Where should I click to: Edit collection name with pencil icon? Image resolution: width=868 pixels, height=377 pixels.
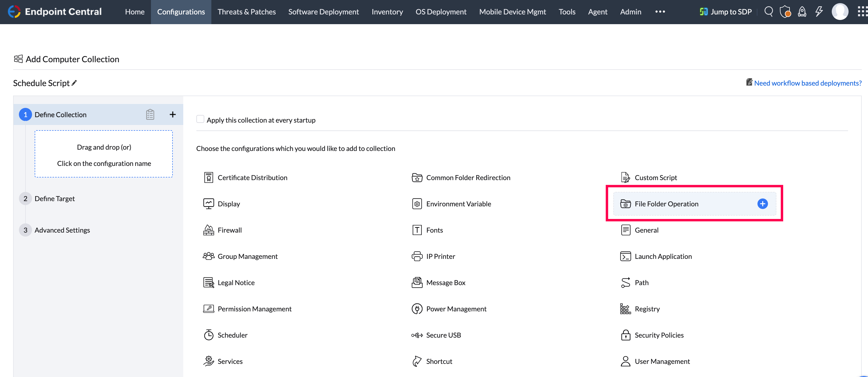(74, 83)
